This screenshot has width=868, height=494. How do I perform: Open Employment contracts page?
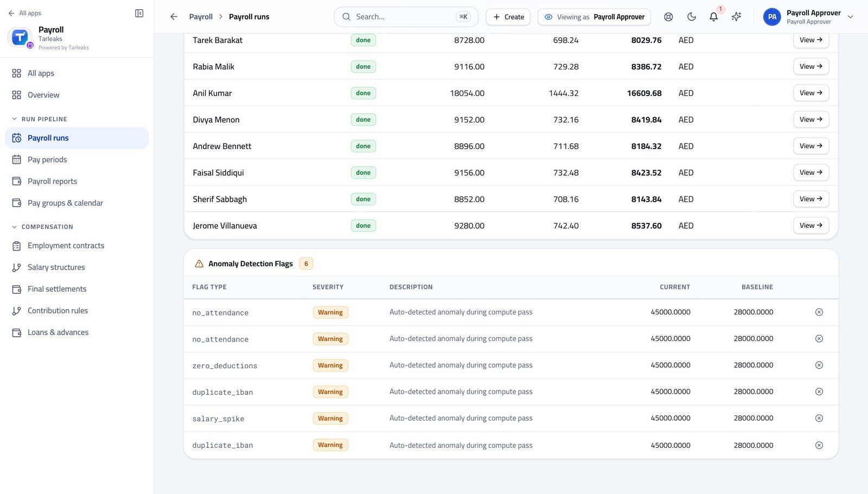pyautogui.click(x=76, y=246)
